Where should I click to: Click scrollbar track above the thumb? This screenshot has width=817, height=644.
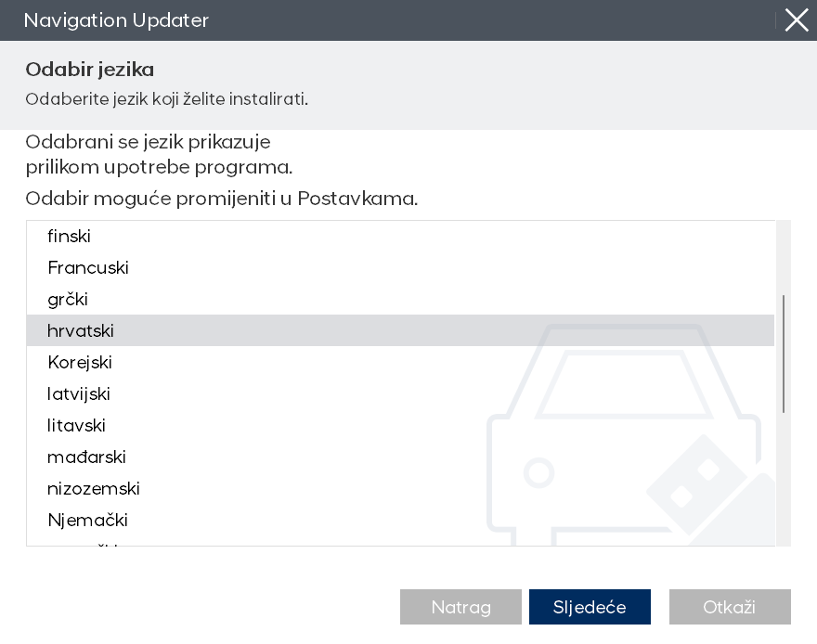784,255
